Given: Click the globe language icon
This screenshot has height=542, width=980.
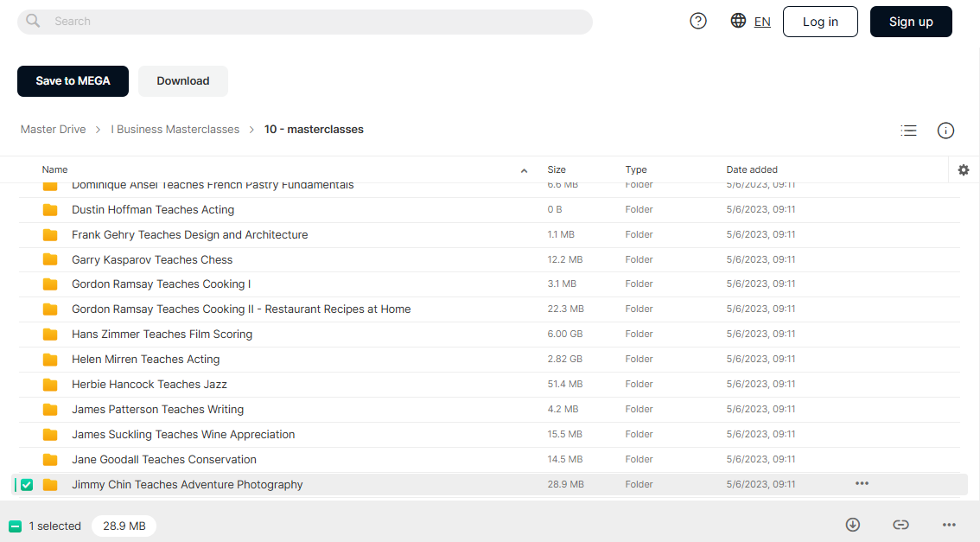Looking at the screenshot, I should point(738,21).
